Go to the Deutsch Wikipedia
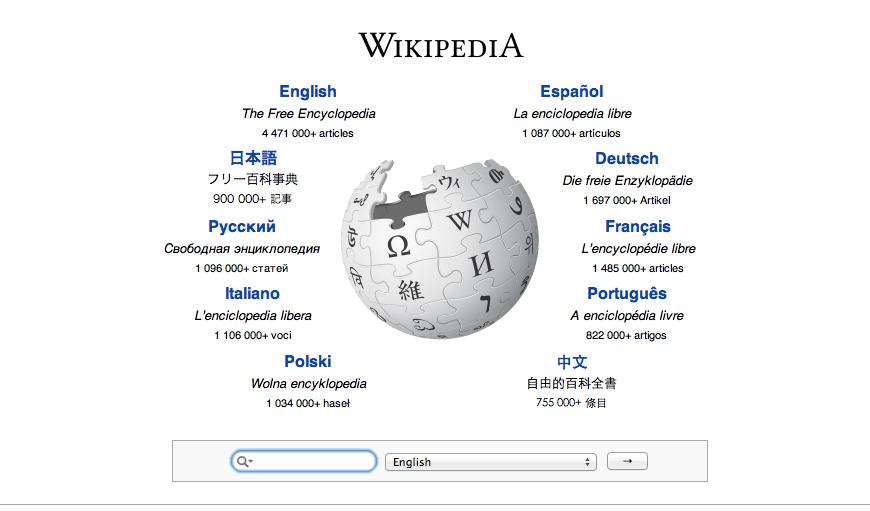 click(627, 159)
